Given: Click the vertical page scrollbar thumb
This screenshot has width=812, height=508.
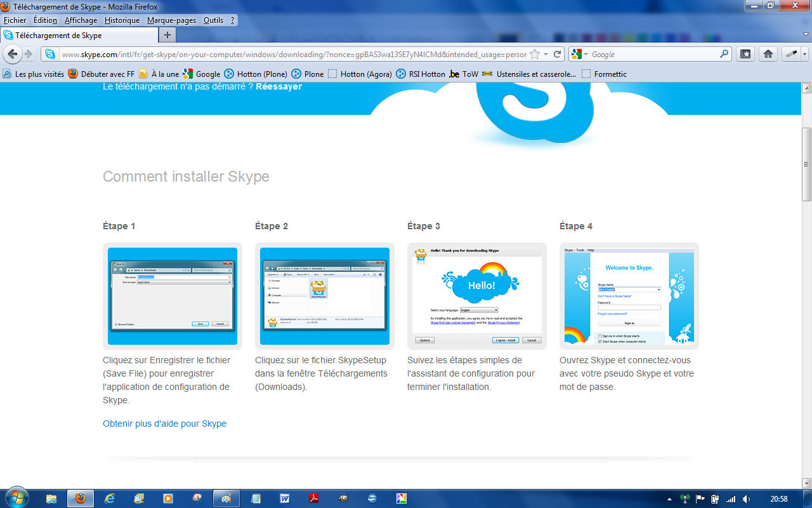Looking at the screenshot, I should coord(806,165).
